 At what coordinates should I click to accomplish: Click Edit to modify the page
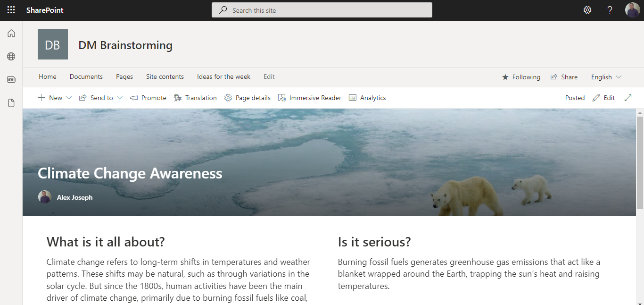click(x=603, y=98)
